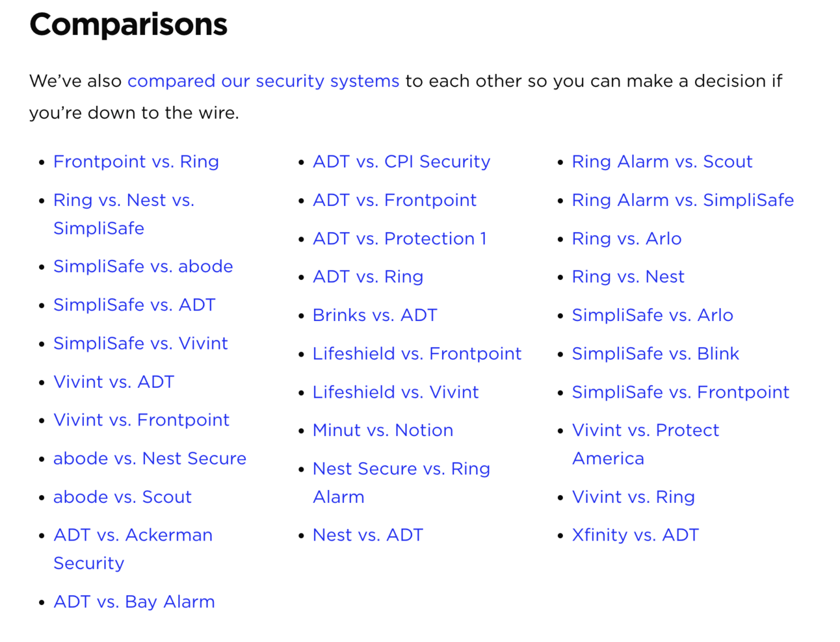The width and height of the screenshot is (840, 642).
Task: Open the 'compared our security systems' link
Action: (x=263, y=81)
